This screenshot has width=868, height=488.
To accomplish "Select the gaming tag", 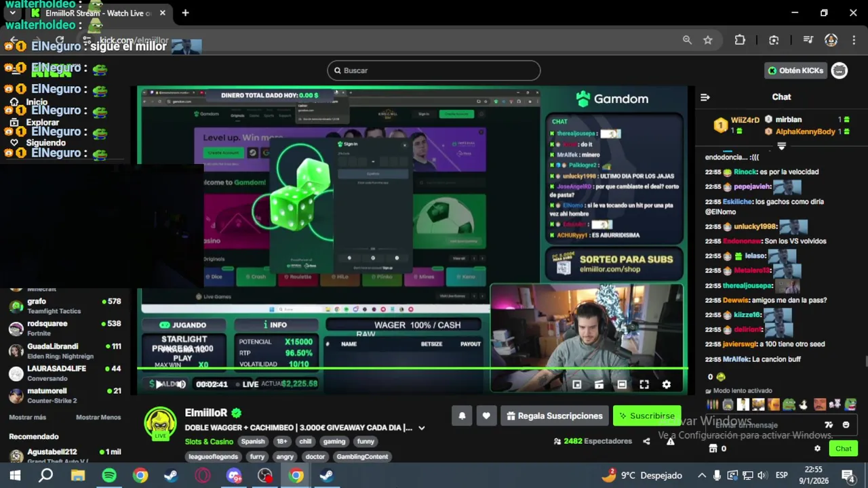I will coord(334,441).
